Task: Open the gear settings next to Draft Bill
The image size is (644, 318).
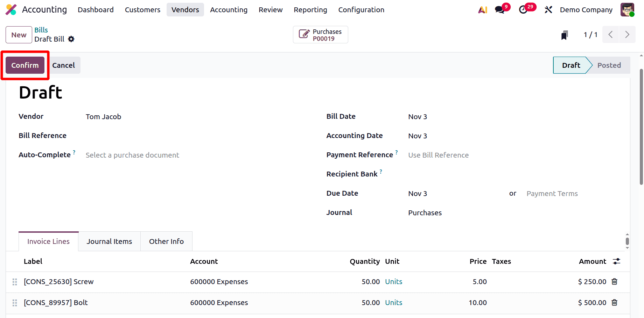Action: pos(71,39)
